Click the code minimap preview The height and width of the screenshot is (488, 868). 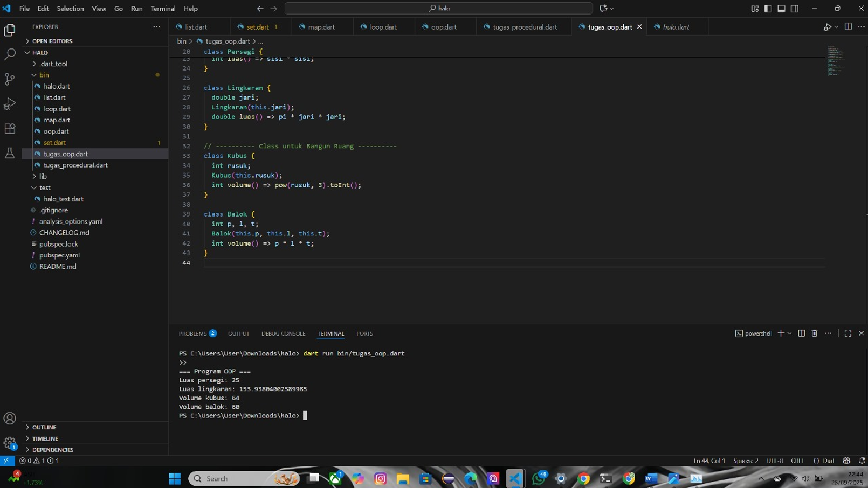click(x=835, y=60)
